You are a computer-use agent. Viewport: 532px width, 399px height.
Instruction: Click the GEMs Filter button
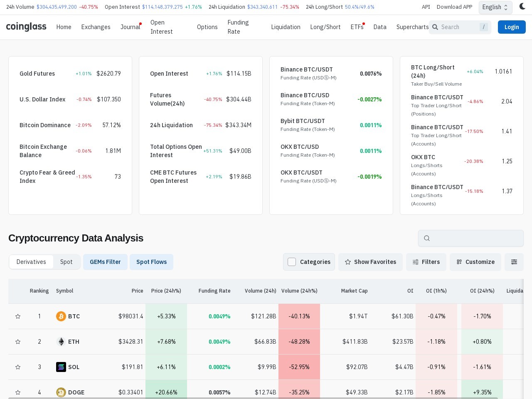point(105,262)
